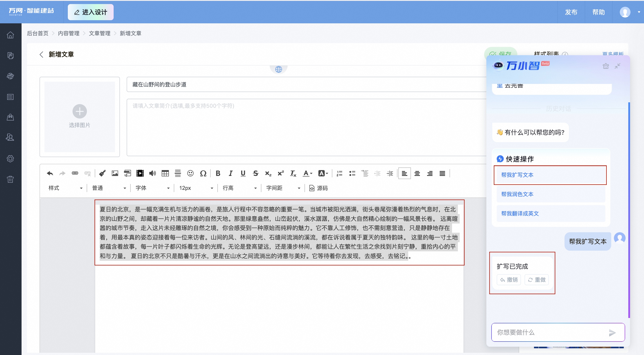The width and height of the screenshot is (644, 355).
Task: Select the format painter brush icon
Action: coord(102,173)
